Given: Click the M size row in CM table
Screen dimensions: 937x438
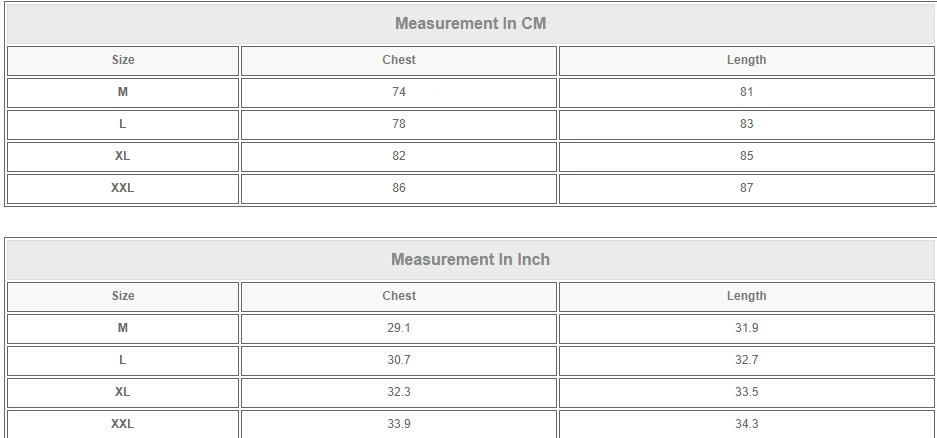Looking at the screenshot, I should click(x=123, y=92).
